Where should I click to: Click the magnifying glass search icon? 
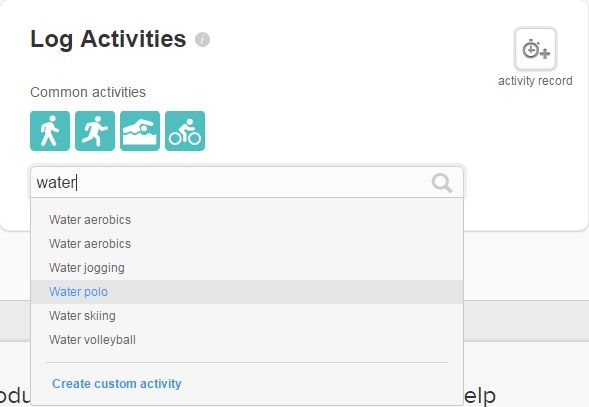click(x=442, y=183)
